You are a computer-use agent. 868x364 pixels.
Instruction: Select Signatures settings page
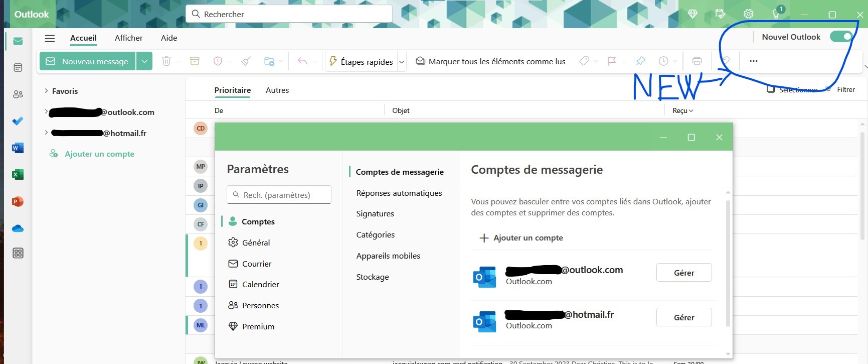375,213
